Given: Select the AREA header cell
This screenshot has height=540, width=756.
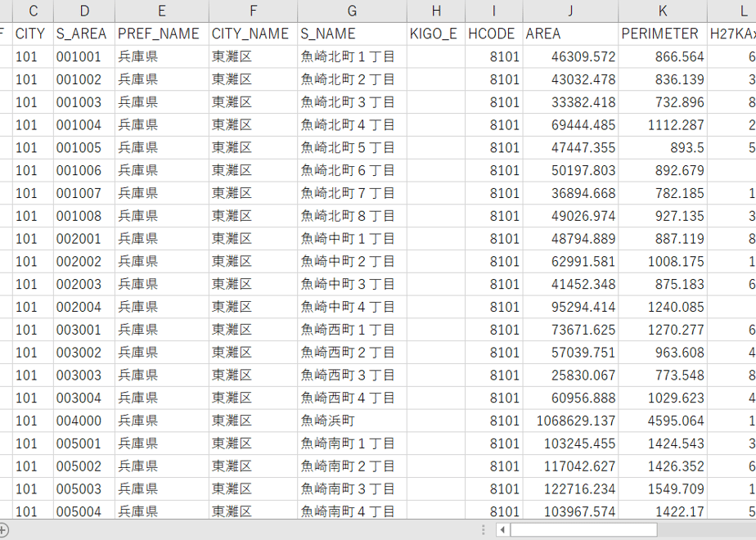Looking at the screenshot, I should click(x=570, y=34).
